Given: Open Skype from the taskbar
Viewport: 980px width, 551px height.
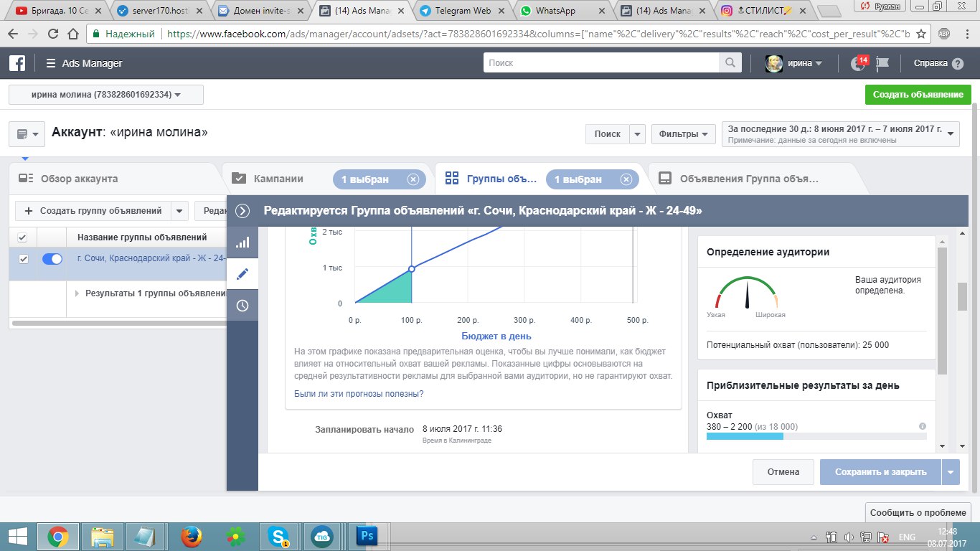Looking at the screenshot, I should pyautogui.click(x=278, y=536).
